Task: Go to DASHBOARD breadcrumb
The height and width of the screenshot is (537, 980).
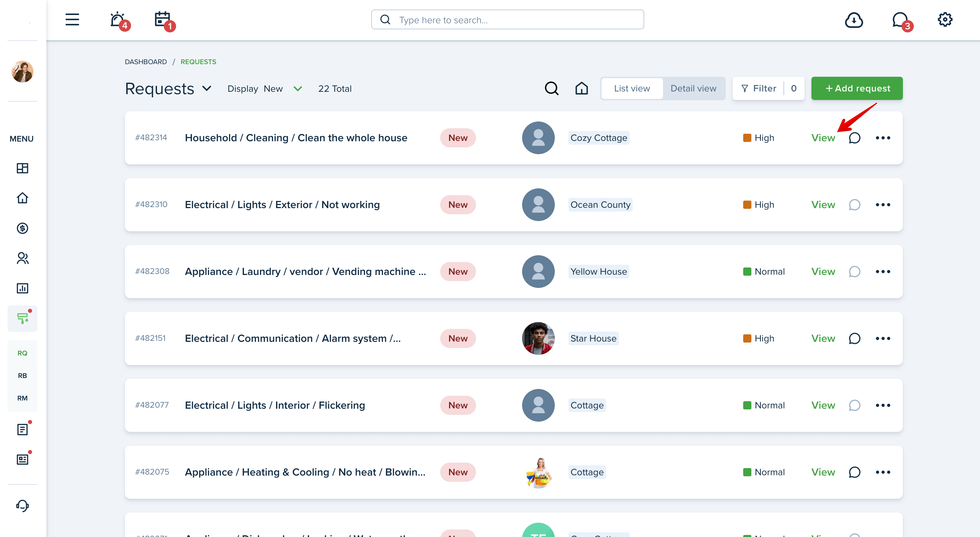Action: [x=146, y=62]
